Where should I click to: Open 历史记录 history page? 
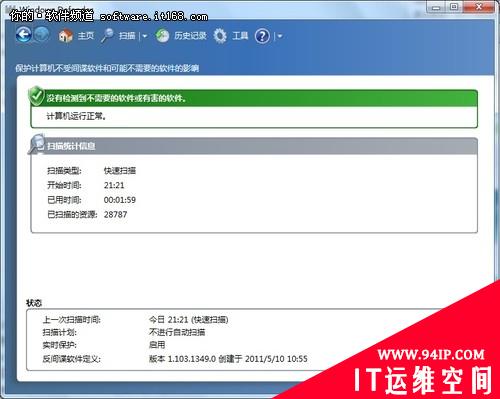(x=190, y=36)
